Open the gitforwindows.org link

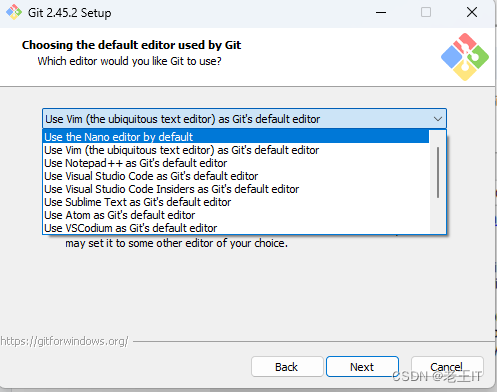coord(64,341)
